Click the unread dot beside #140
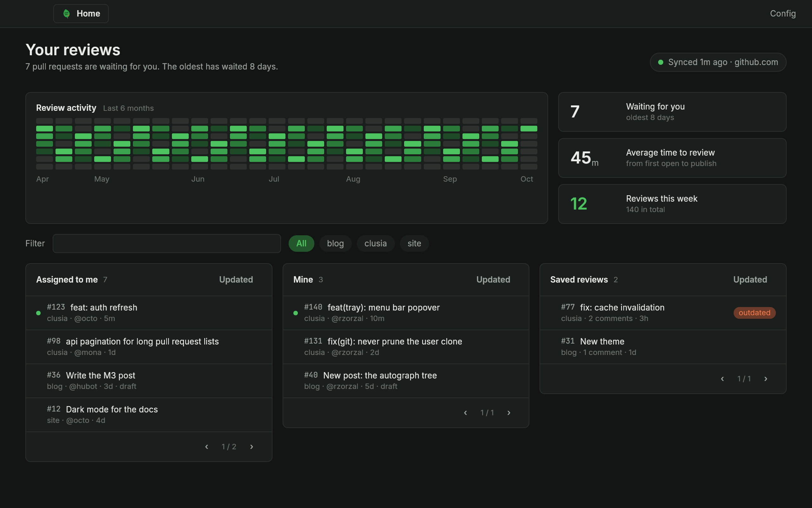Viewport: 812px width, 508px height. (295, 313)
